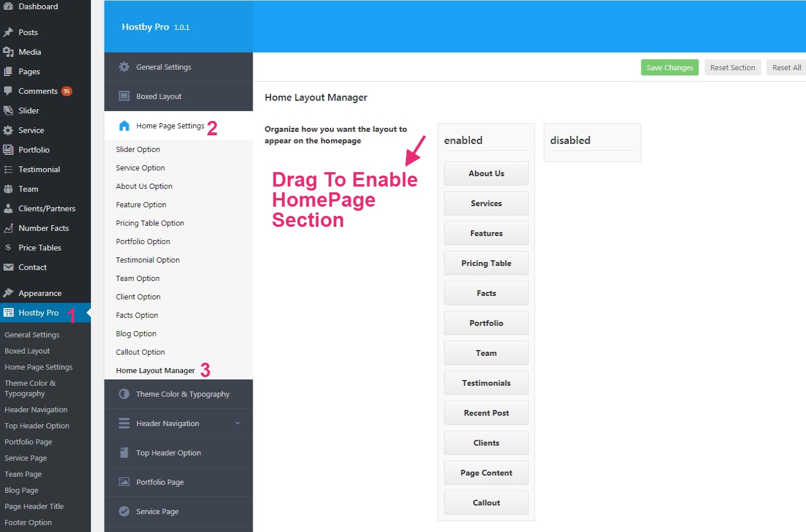This screenshot has height=532, width=806.
Task: Select the Services layout block
Action: pos(486,203)
